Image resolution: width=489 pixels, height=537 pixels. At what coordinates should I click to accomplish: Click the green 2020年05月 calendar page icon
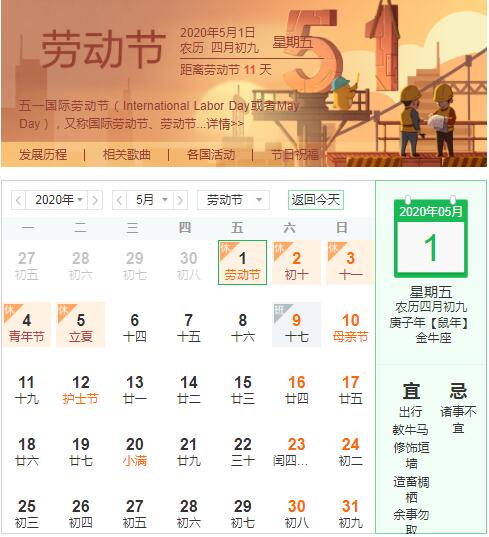pyautogui.click(x=431, y=237)
